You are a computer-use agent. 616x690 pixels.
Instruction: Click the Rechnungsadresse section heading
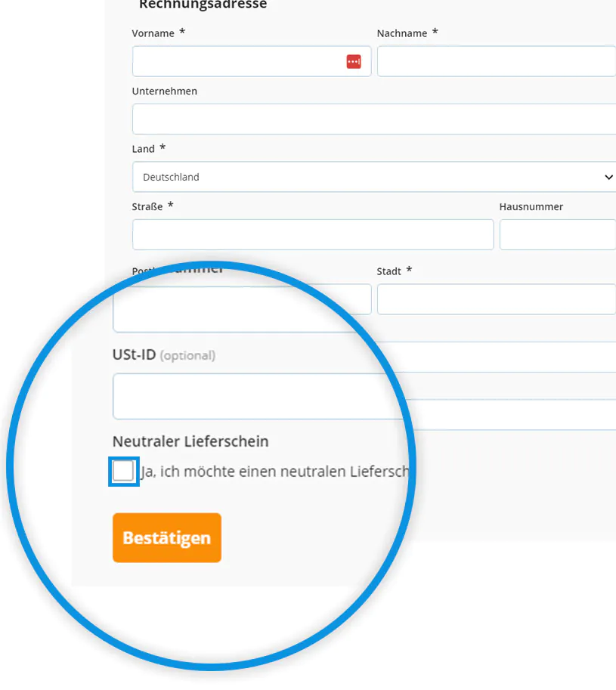click(x=203, y=5)
